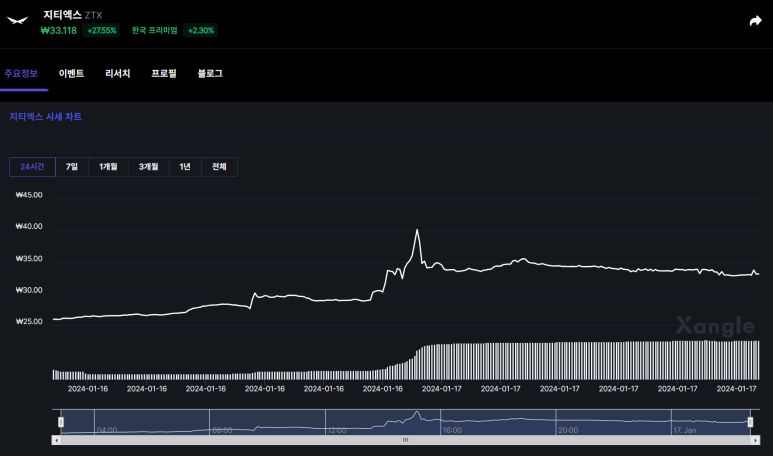Click the ₩33.118 current price
773x456 pixels.
pos(59,31)
